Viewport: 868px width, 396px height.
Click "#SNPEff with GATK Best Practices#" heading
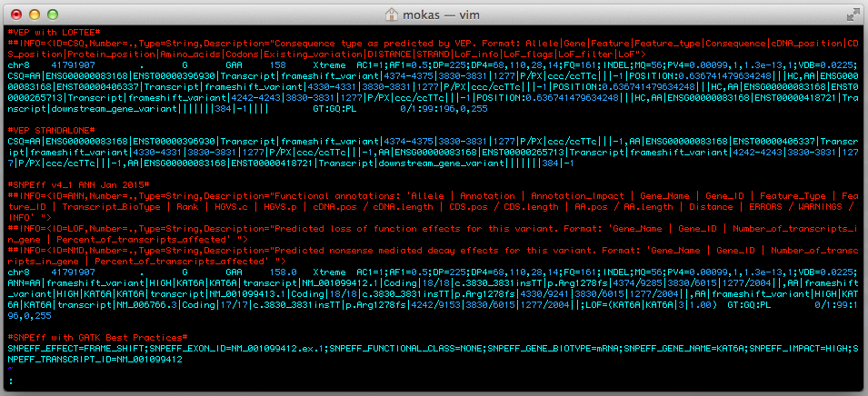pos(97,337)
